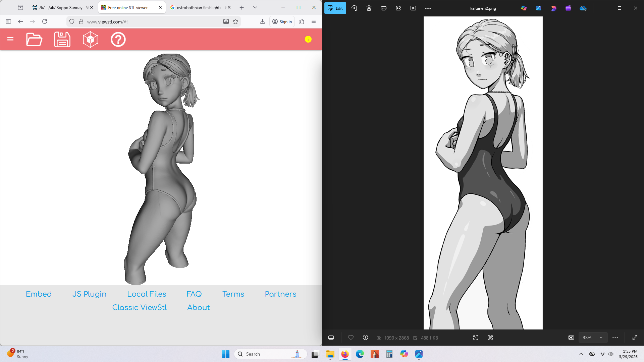Print the image from Photos

pyautogui.click(x=384, y=8)
